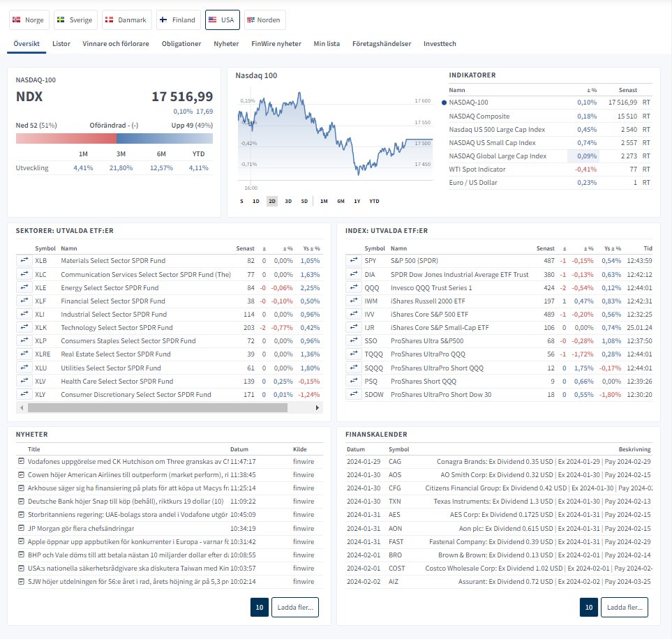Click the compare arrows icon for QQQ
The image size is (672, 639).
(x=354, y=287)
